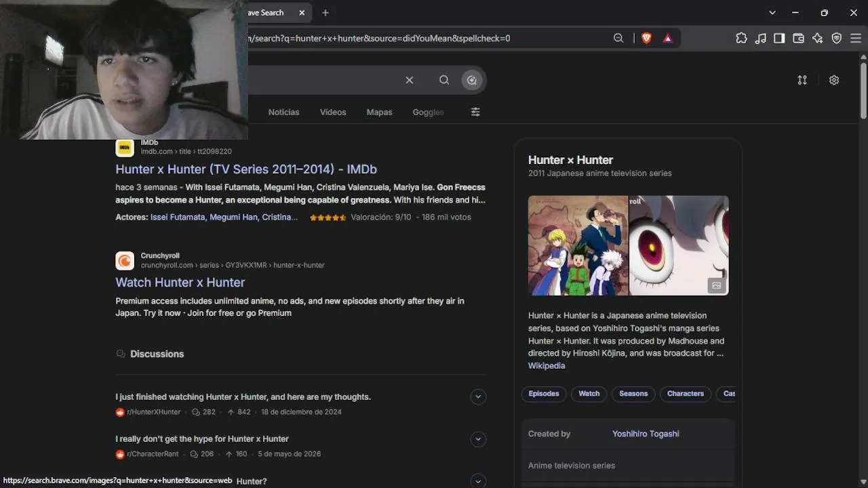This screenshot has height=488, width=868.
Task: Open Brave Search settings gear
Action: pos(834,80)
